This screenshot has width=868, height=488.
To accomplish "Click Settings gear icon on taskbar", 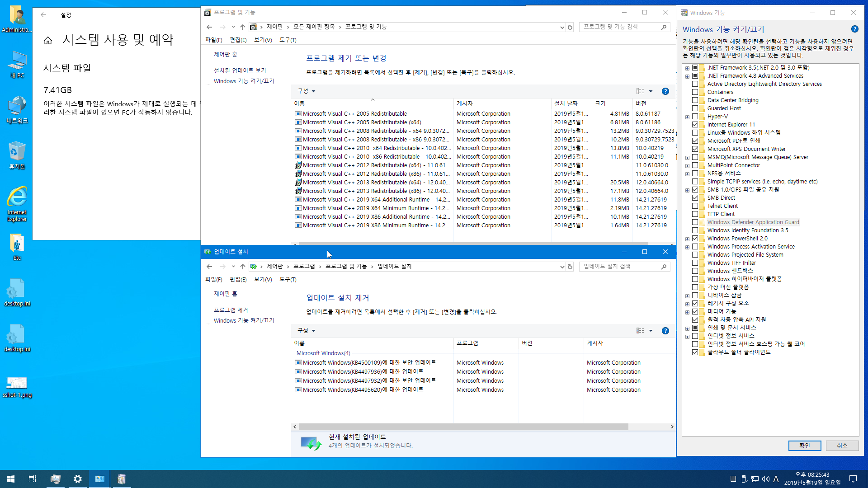I will [78, 479].
